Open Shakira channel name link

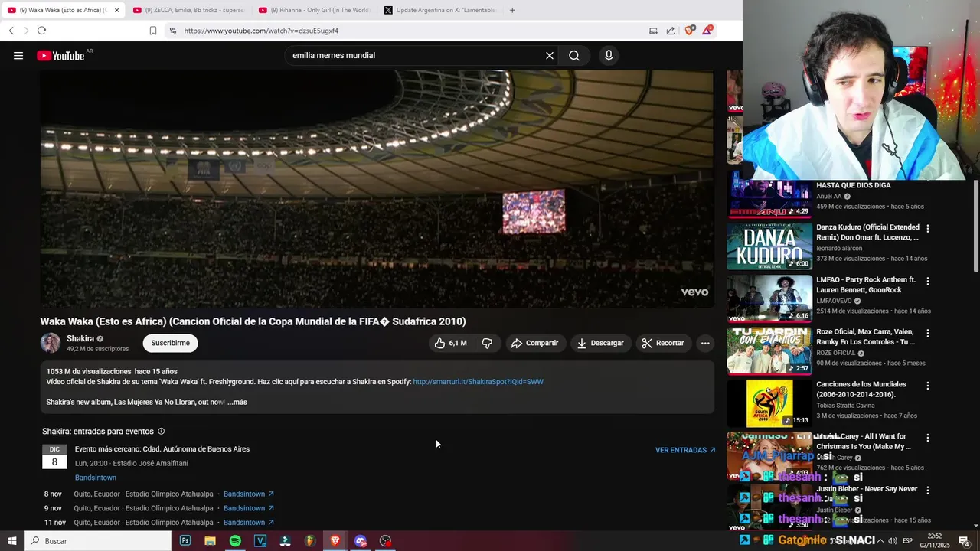80,338
